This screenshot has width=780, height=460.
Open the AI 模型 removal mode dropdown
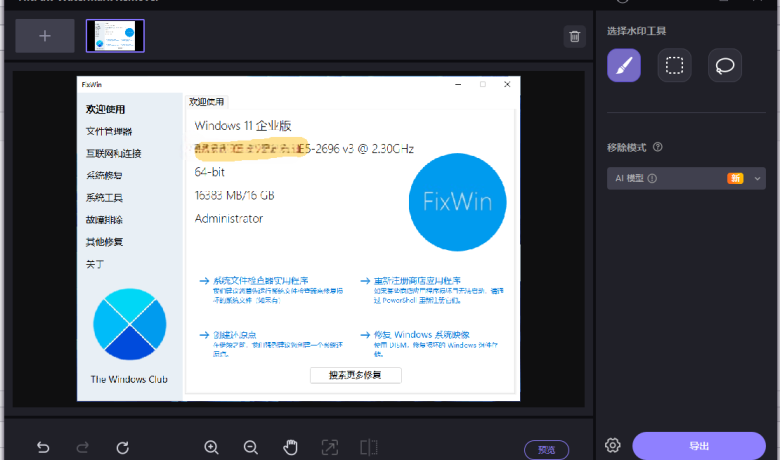click(686, 178)
